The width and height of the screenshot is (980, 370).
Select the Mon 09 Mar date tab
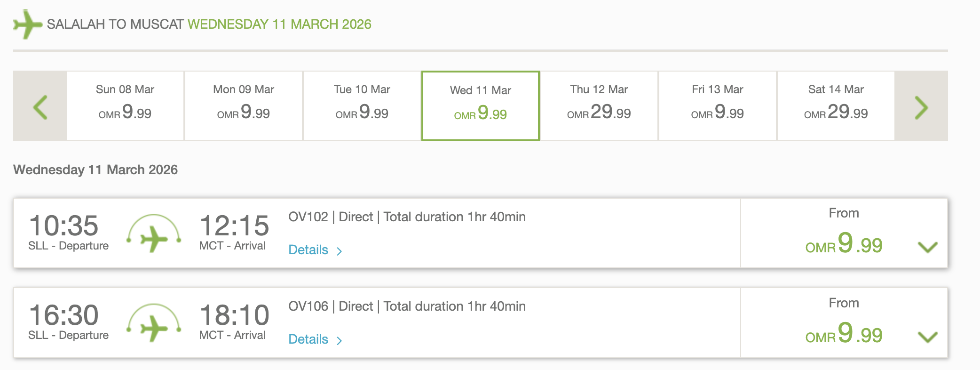(244, 106)
